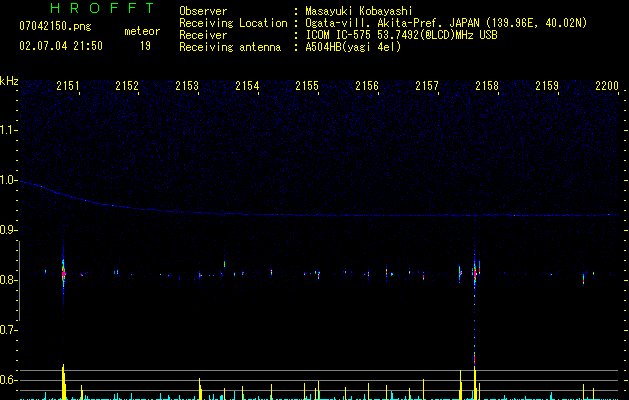Click the 2152 time marker
The width and height of the screenshot is (629, 400).
click(x=127, y=86)
